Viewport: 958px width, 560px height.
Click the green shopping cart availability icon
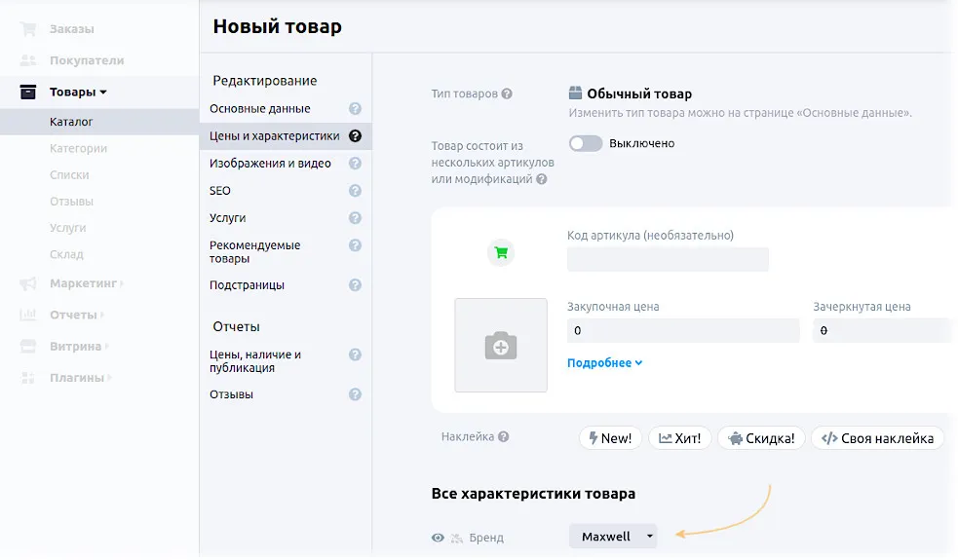coord(501,253)
